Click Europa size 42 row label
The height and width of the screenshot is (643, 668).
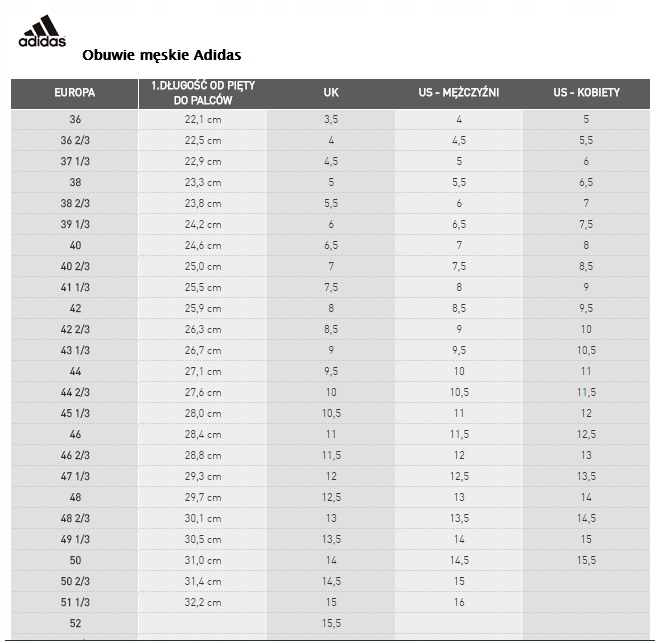pos(75,309)
